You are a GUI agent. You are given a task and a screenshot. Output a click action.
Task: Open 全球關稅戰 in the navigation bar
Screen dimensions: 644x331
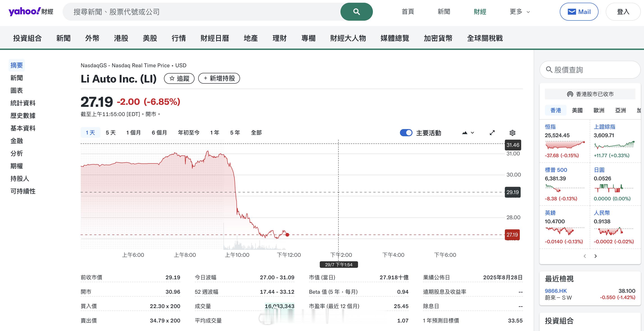pos(485,38)
